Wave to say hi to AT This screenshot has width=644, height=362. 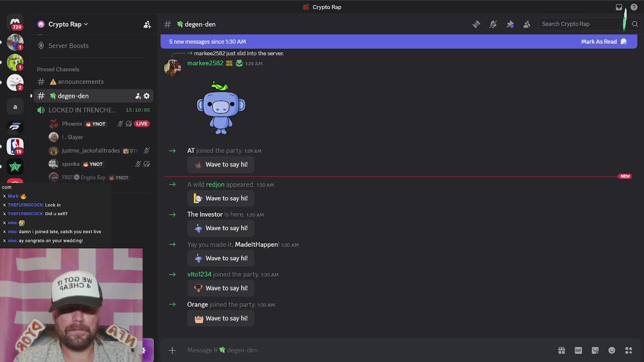pos(221,164)
